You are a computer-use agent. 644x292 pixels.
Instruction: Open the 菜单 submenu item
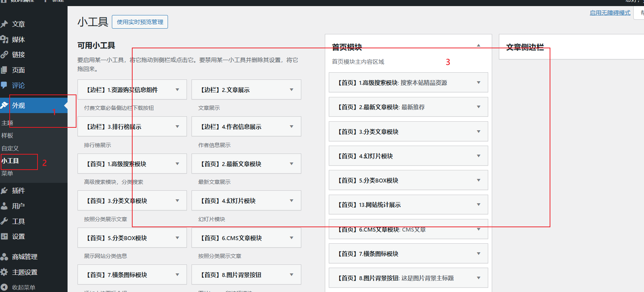click(x=7, y=174)
